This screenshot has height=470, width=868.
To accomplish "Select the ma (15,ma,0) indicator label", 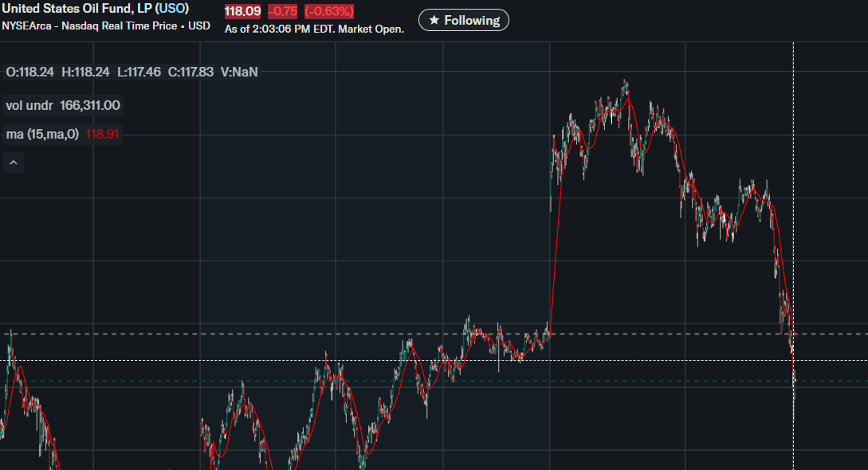I will click(x=42, y=135).
